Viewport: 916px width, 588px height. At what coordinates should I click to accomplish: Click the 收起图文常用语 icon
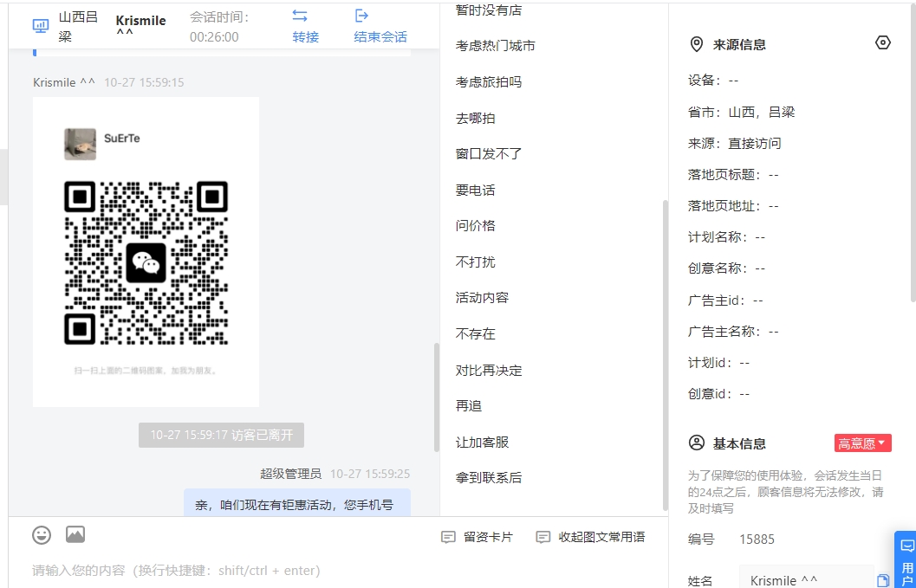click(542, 537)
